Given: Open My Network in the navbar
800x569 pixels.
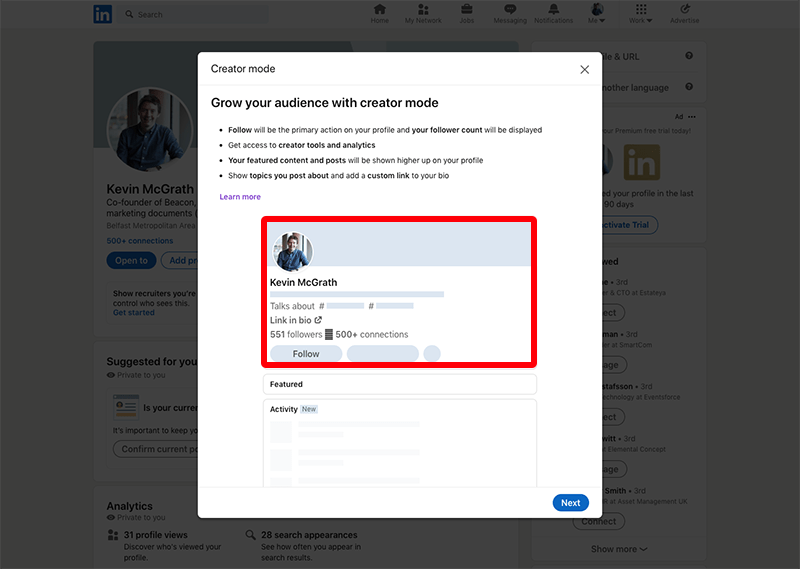Looking at the screenshot, I should point(423,14).
